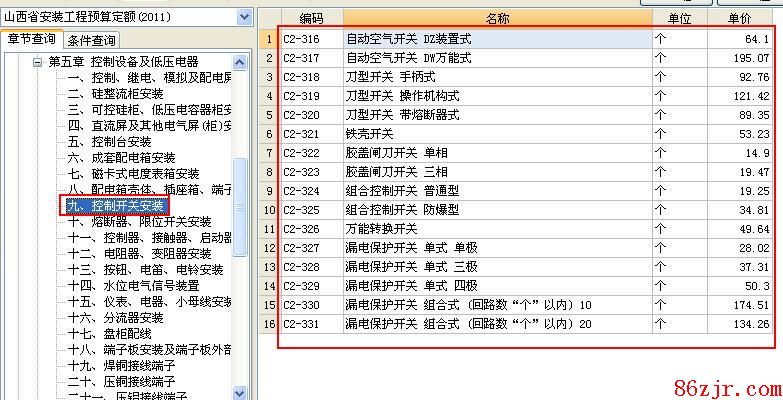The image size is (783, 400).
Task: Sort by the 单价 column header
Action: coord(739,19)
